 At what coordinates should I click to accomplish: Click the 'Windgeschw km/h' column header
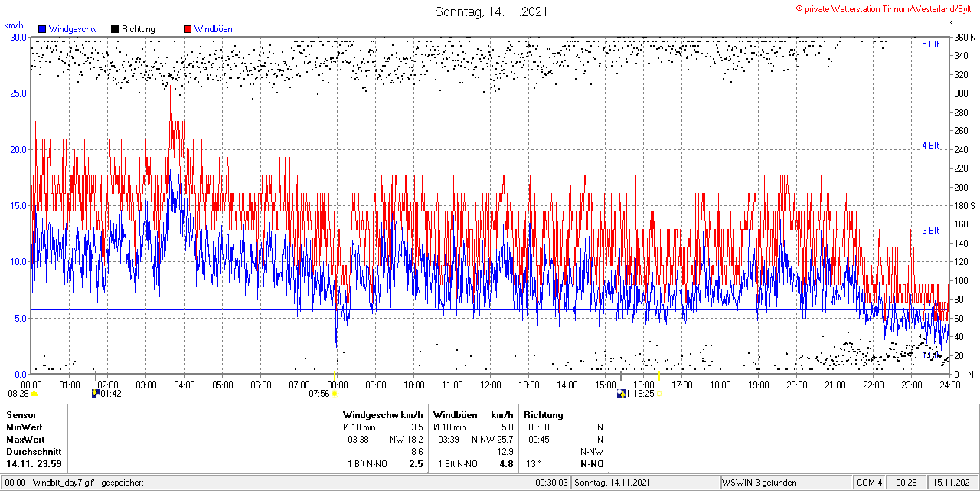coord(383,415)
